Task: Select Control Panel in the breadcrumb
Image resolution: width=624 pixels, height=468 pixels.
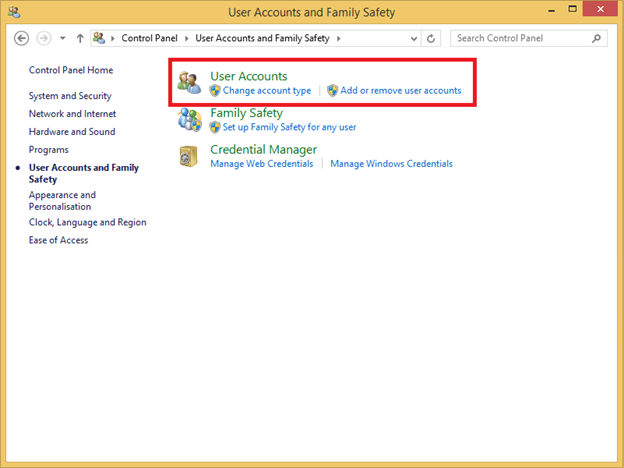Action: click(x=149, y=38)
